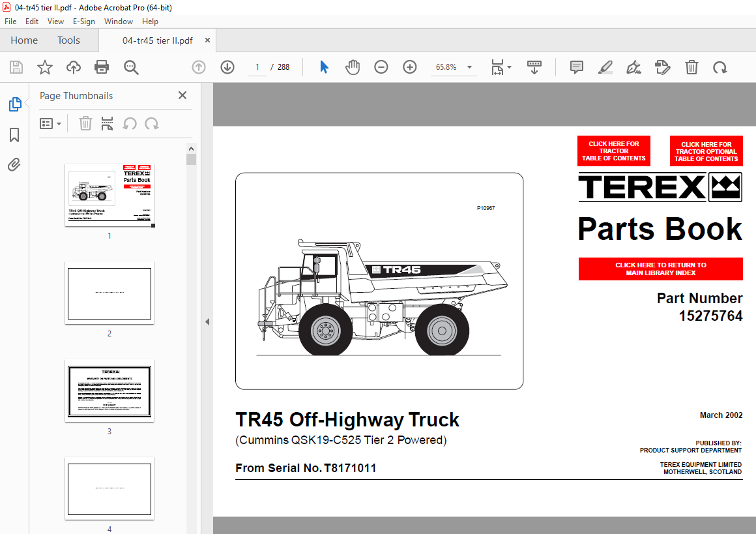
Task: Rotate counterclockwise in thumbnails panel
Action: click(129, 124)
